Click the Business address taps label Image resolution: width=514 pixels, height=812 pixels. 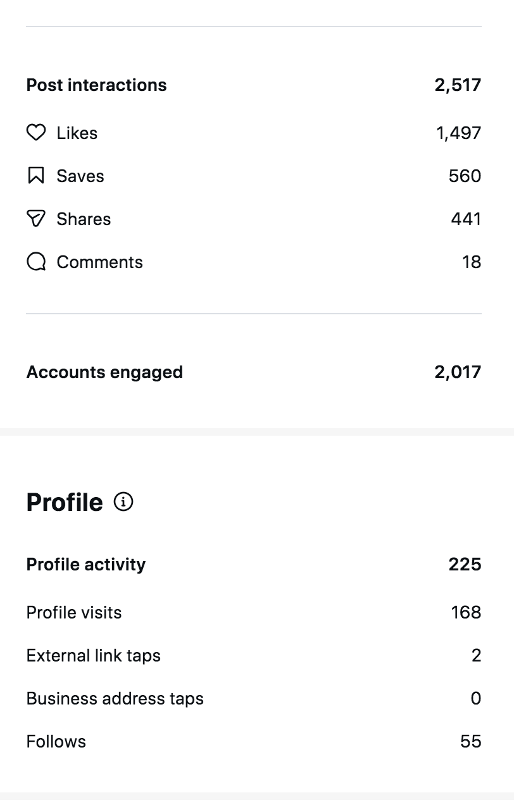coord(115,698)
